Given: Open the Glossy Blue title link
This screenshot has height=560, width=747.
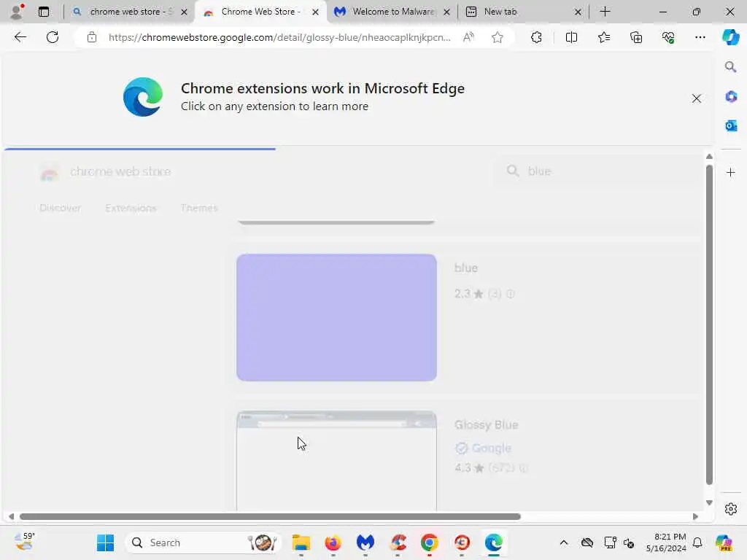Looking at the screenshot, I should tap(486, 425).
